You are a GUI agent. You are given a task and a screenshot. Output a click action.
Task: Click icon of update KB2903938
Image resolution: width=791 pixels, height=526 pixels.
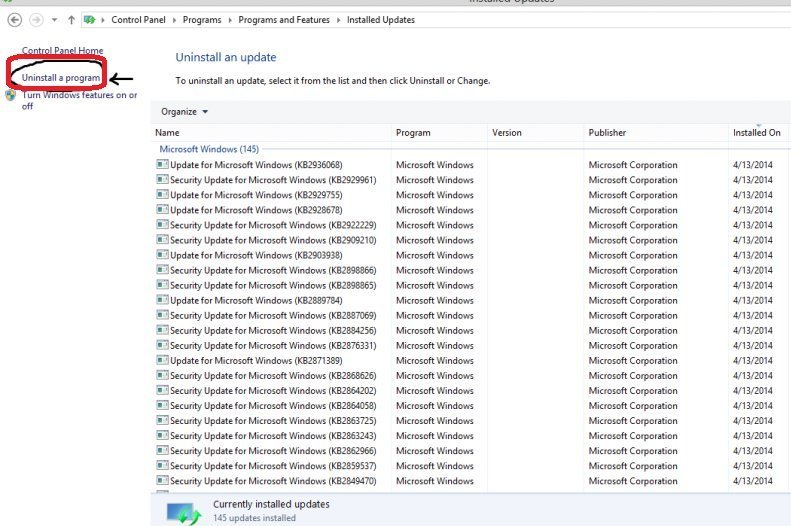click(x=162, y=255)
